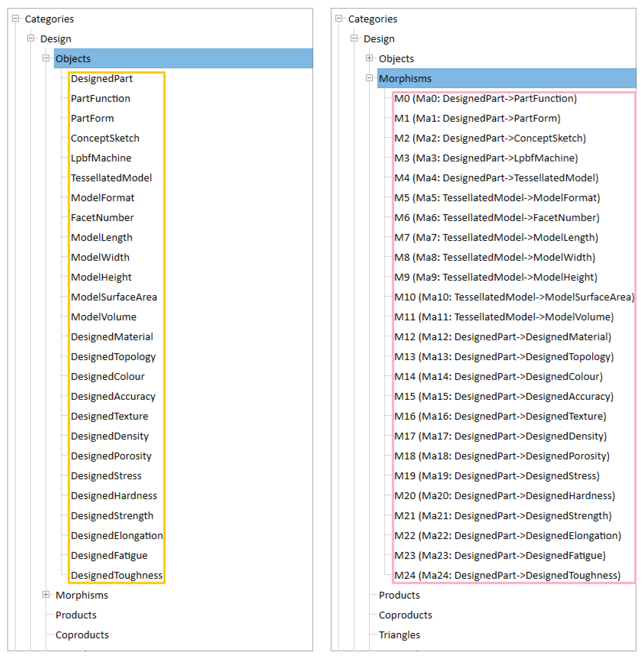Select morphism M10 TessellatedModel->ModelSurfaceArea
Screen dimensions: 644x659
pyautogui.click(x=514, y=297)
